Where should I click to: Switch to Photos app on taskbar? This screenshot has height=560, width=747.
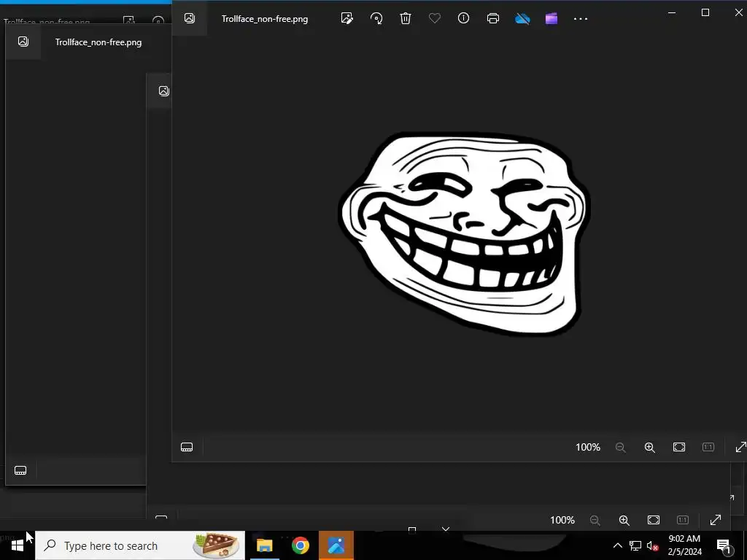pyautogui.click(x=336, y=545)
